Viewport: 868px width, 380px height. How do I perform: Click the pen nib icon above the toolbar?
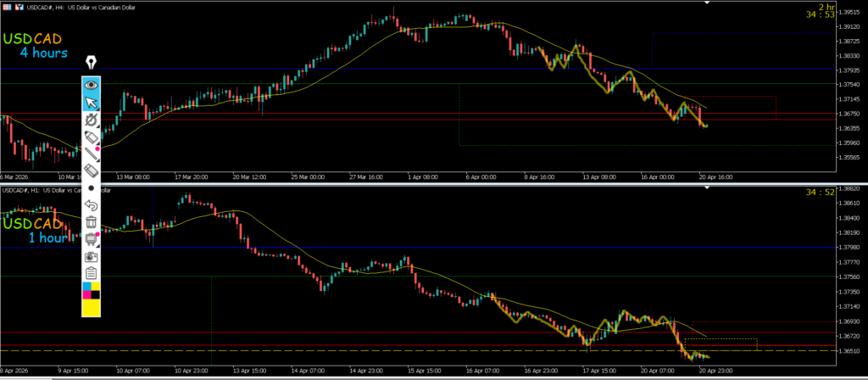click(91, 63)
